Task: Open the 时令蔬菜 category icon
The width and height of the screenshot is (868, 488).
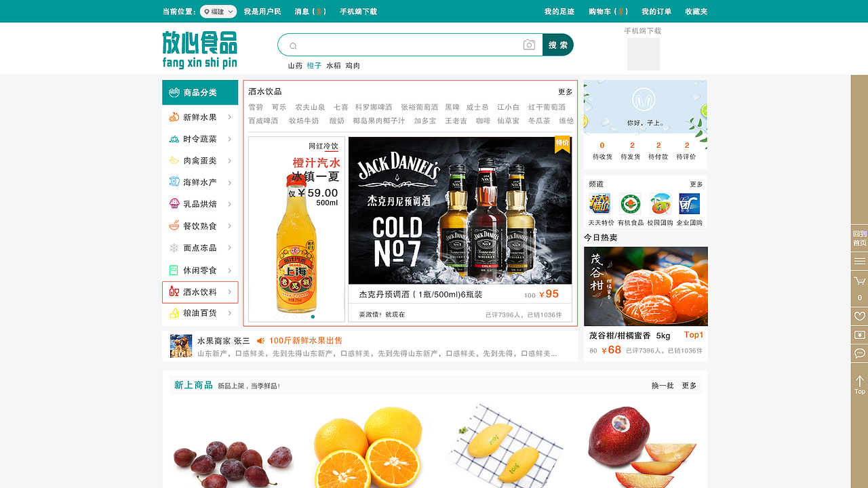Action: click(x=174, y=139)
